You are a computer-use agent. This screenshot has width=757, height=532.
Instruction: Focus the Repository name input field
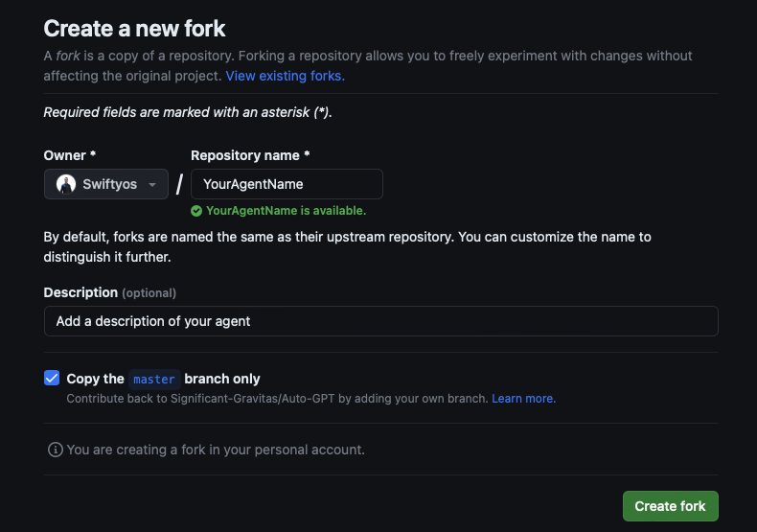(287, 184)
